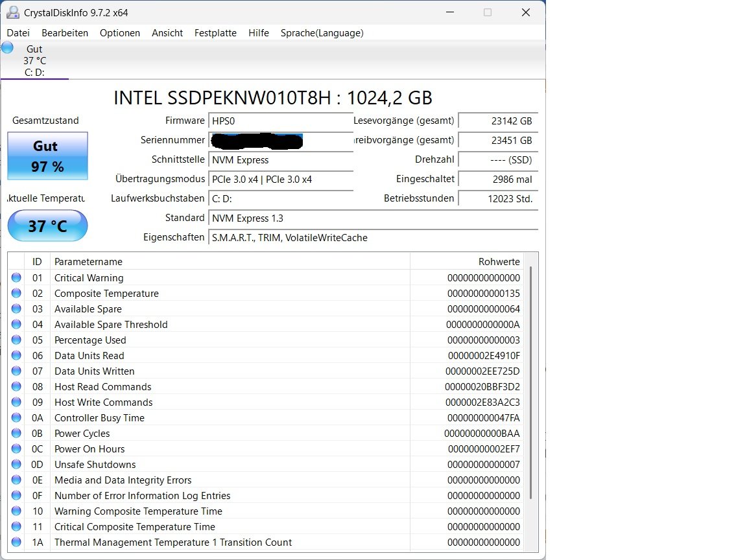Click the status orb for Power On Hours
Image resolution: width=747 pixels, height=560 pixels.
(16, 449)
